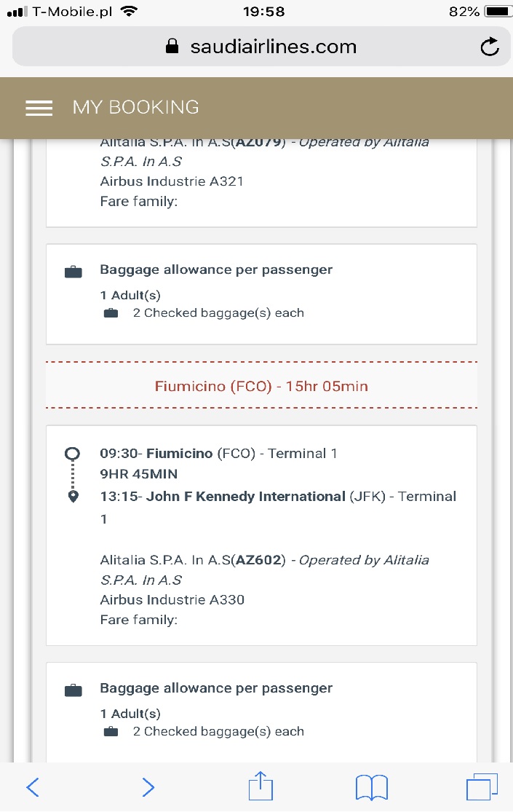513x812 pixels.
Task: Tap the Safari forward arrow
Action: pyautogui.click(x=148, y=787)
